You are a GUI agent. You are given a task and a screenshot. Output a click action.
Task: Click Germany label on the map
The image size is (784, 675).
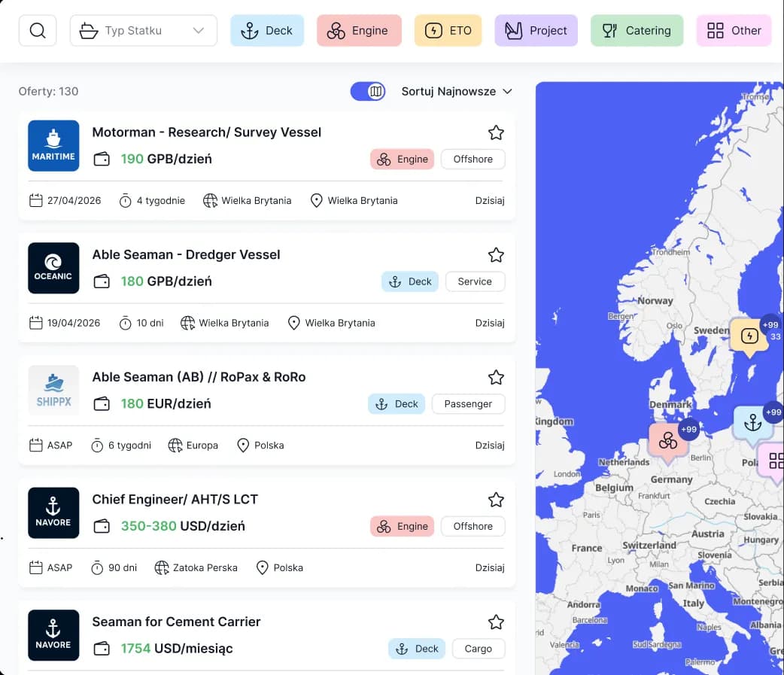671,479
